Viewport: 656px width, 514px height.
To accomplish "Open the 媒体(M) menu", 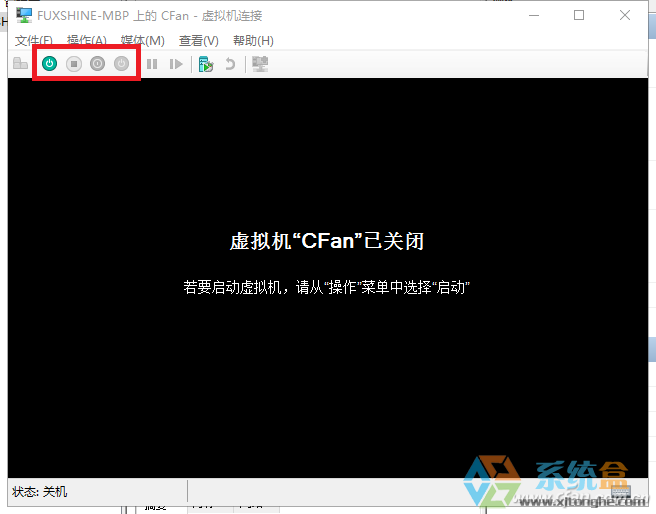I will (x=142, y=41).
